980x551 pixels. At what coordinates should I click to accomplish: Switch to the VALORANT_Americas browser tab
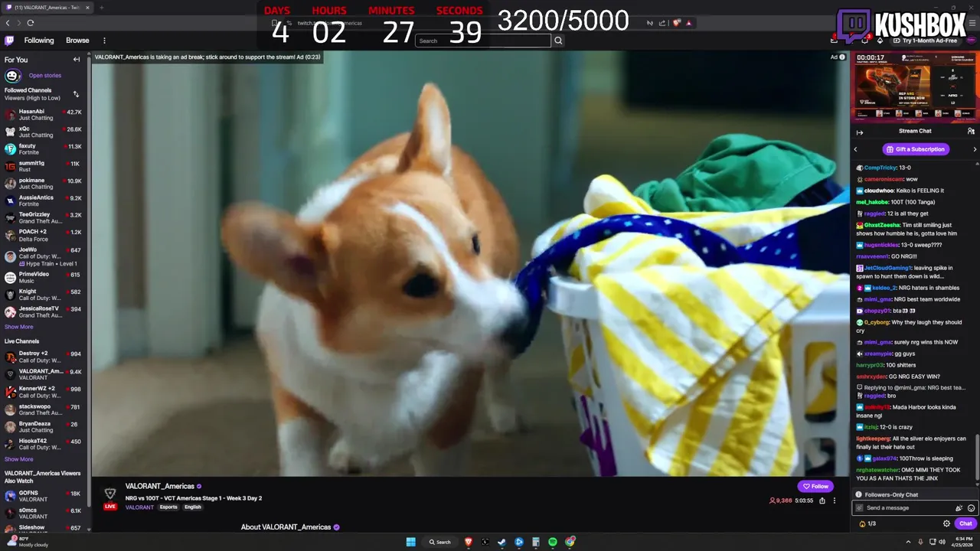[x=47, y=8]
